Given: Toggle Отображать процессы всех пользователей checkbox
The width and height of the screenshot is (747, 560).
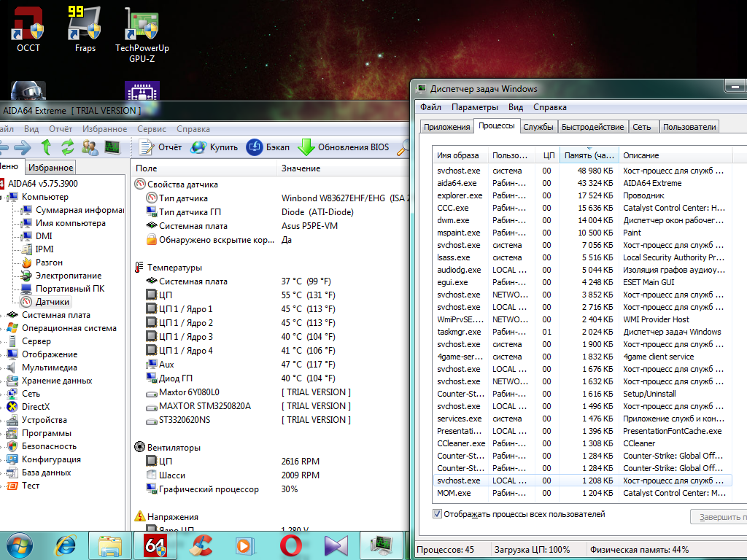Looking at the screenshot, I should (437, 514).
